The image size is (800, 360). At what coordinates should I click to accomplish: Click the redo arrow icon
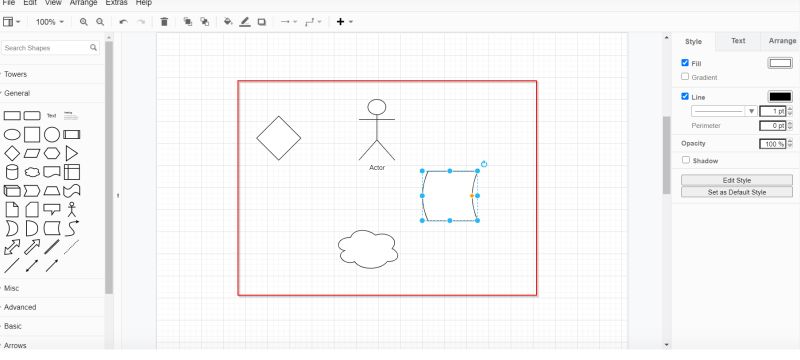[x=141, y=22]
